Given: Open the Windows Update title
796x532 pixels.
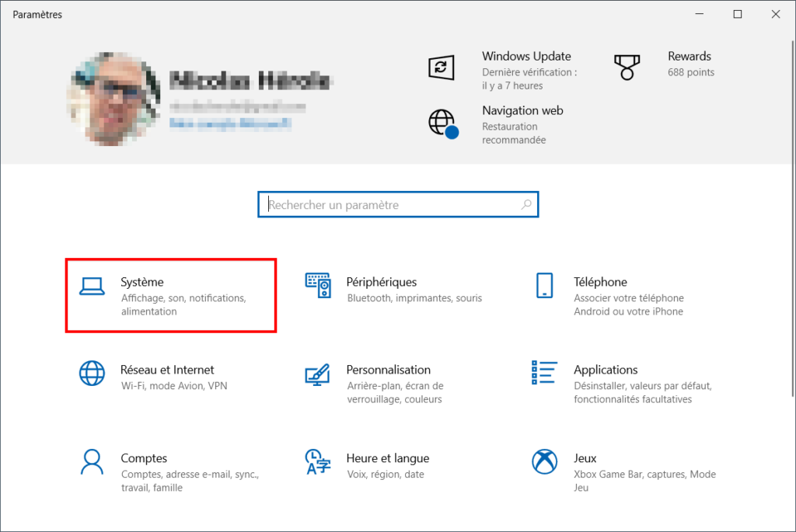Looking at the screenshot, I should 526,56.
